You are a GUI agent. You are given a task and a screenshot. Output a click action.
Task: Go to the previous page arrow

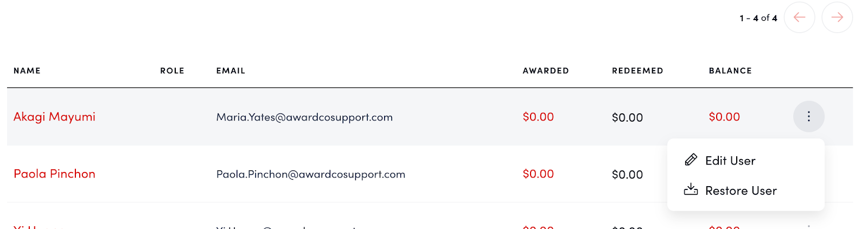799,17
